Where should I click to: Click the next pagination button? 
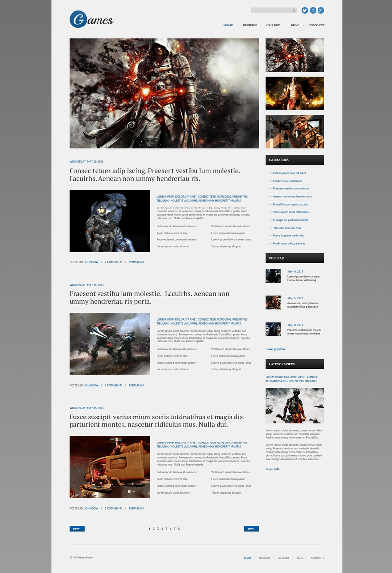pos(251,529)
